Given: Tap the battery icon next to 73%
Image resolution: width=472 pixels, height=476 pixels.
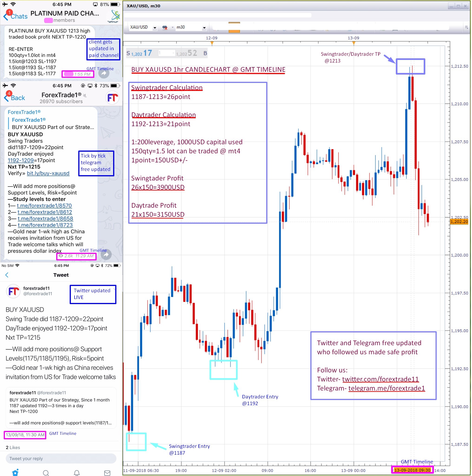Looking at the screenshot, I should pos(115,86).
